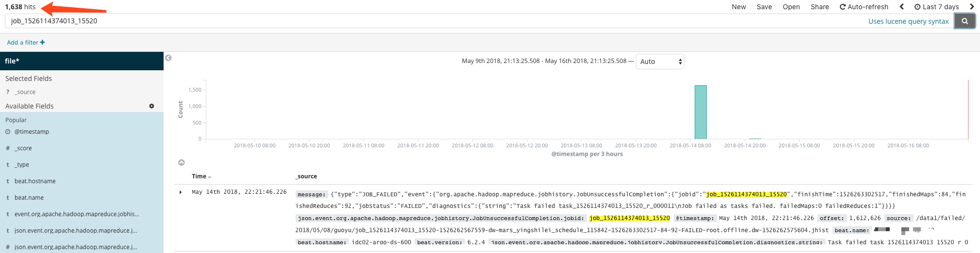Open Auto-refresh settings
This screenshot has height=253, width=980.
864,7
